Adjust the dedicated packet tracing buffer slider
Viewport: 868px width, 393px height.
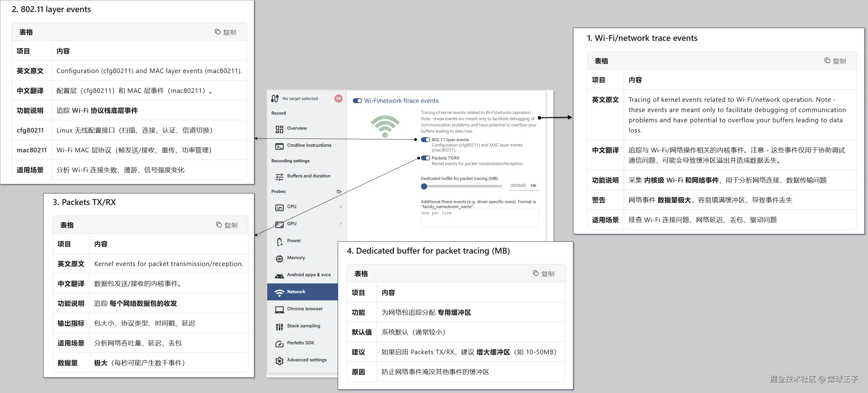point(424,186)
